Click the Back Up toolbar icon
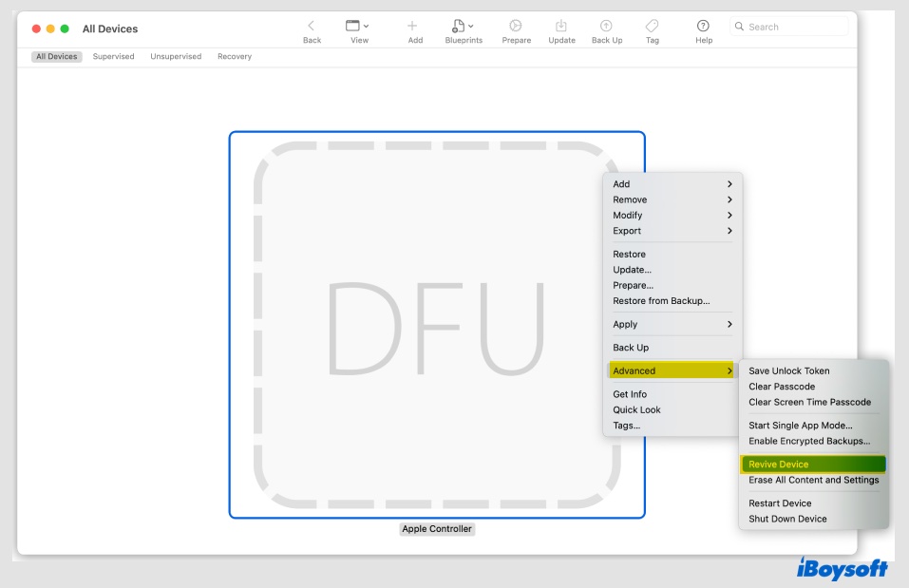The width and height of the screenshot is (909, 588). [x=607, y=27]
